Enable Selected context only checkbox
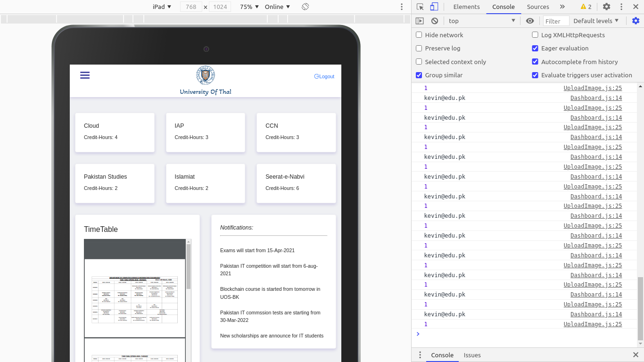644x362 pixels. click(419, 62)
